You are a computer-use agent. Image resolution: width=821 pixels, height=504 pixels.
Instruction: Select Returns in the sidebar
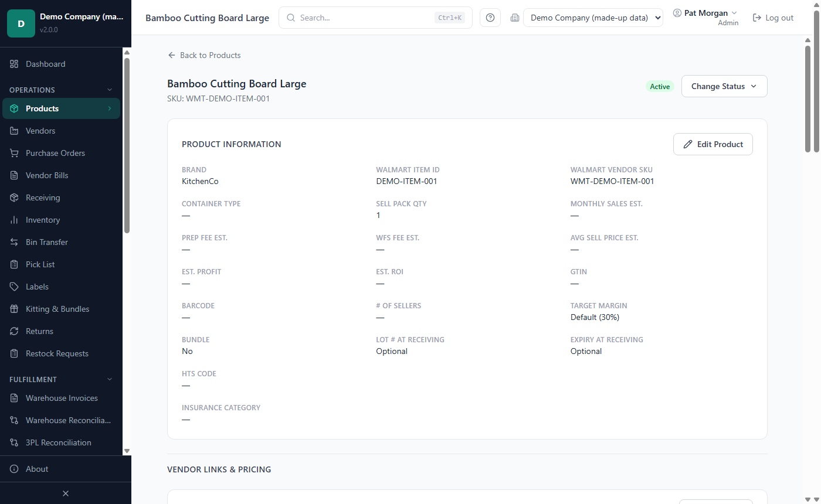click(x=61, y=331)
